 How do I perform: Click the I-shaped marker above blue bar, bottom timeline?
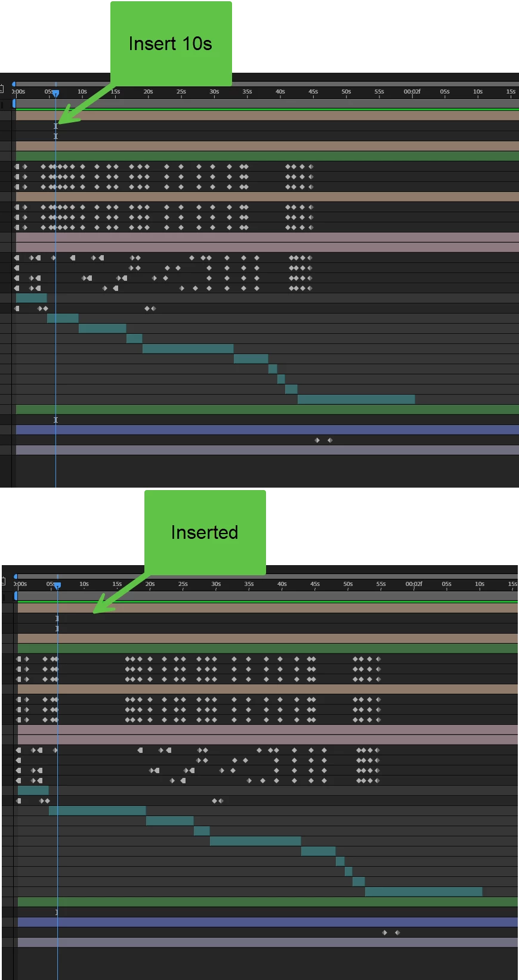tap(57, 913)
